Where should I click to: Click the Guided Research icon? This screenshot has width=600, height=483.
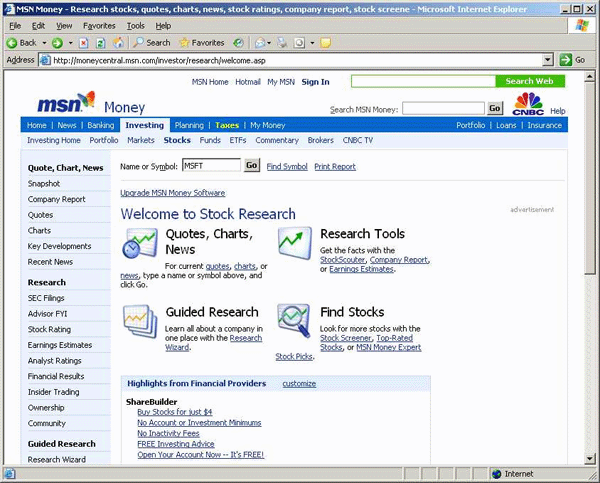point(139,320)
